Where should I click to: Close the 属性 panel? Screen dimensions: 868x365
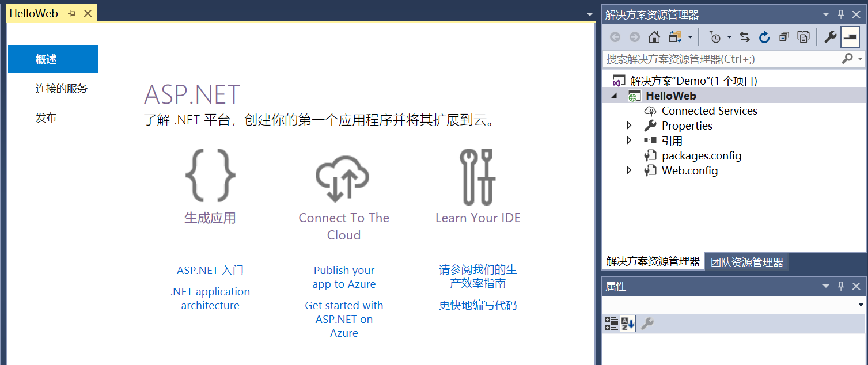[x=856, y=286]
